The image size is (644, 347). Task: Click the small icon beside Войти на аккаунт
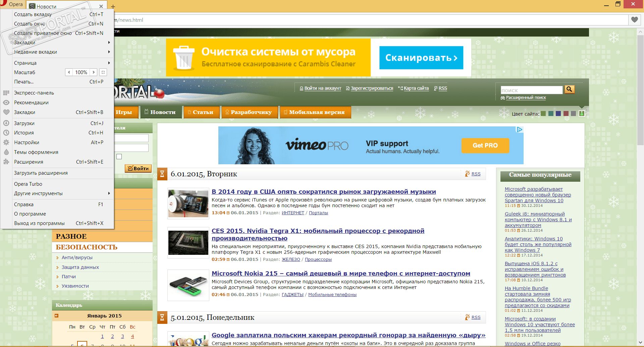click(302, 89)
